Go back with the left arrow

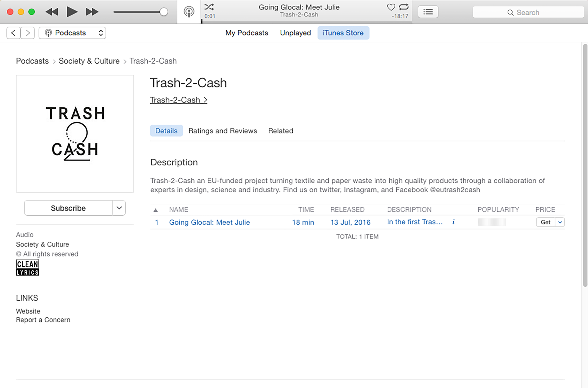pyautogui.click(x=13, y=33)
